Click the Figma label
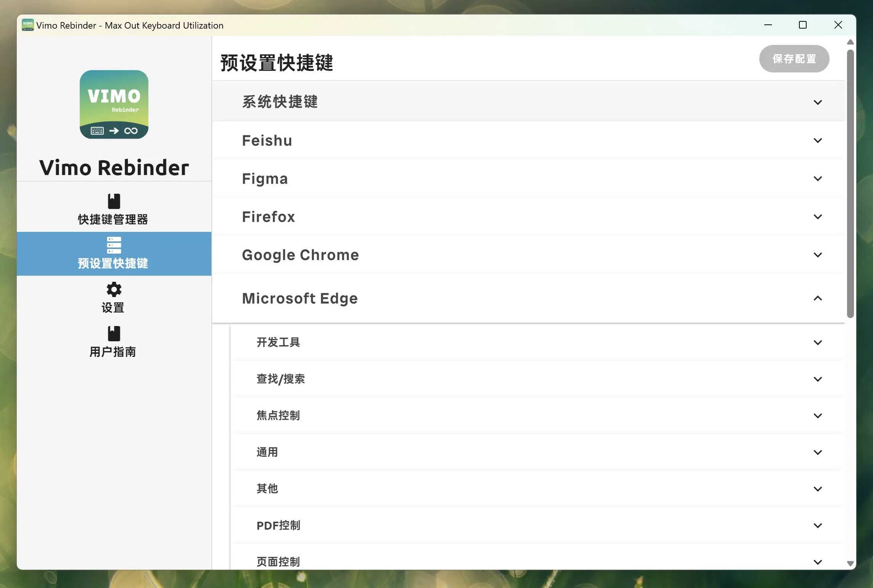 265,179
